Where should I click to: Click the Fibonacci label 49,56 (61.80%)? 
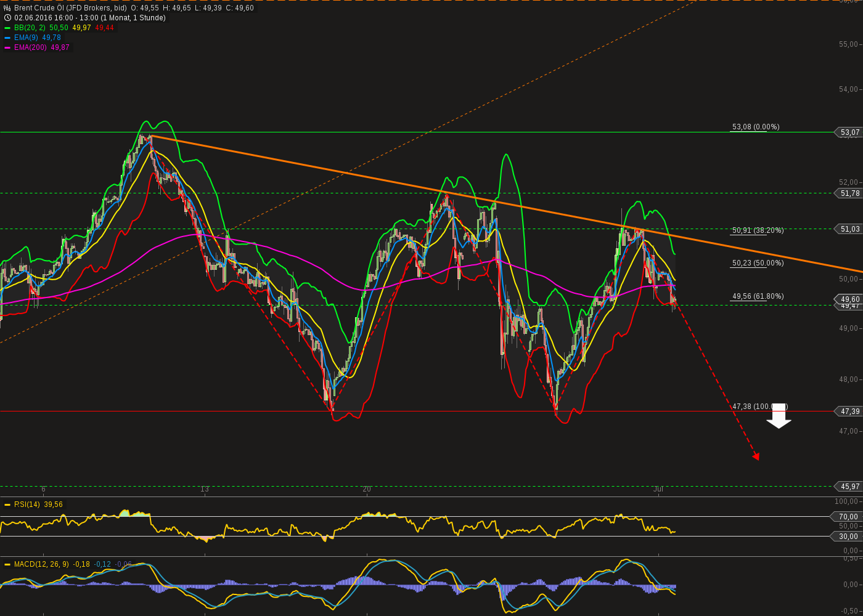coord(758,296)
